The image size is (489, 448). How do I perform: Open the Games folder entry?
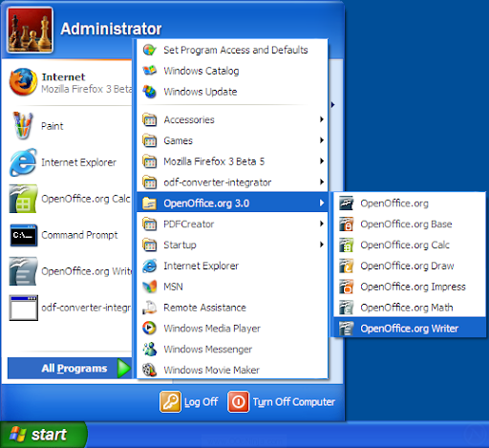pyautogui.click(x=232, y=140)
